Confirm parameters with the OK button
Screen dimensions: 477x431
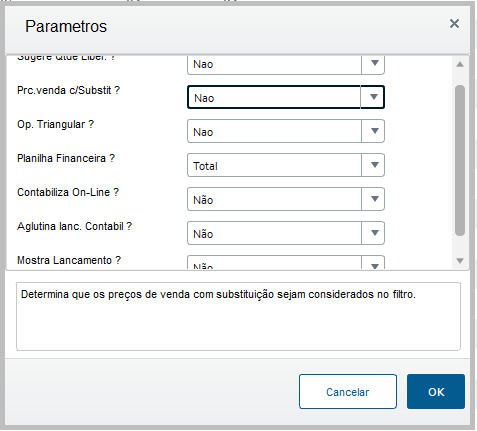[436, 391]
